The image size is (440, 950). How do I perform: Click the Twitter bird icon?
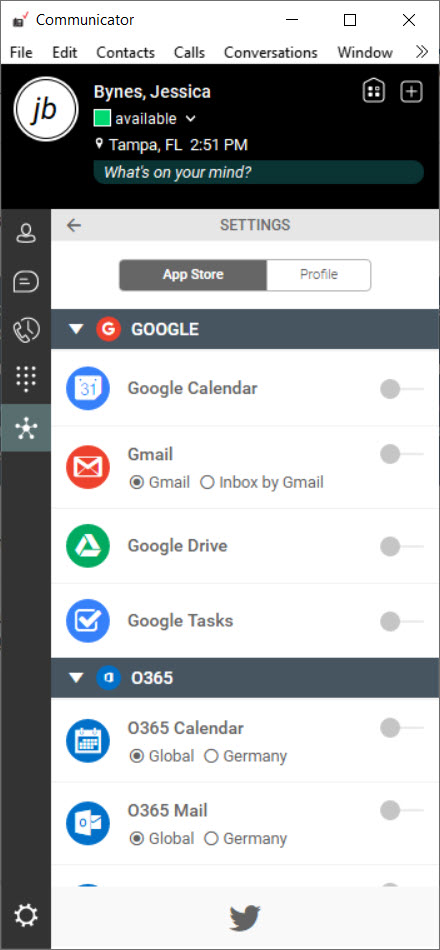pos(245,918)
